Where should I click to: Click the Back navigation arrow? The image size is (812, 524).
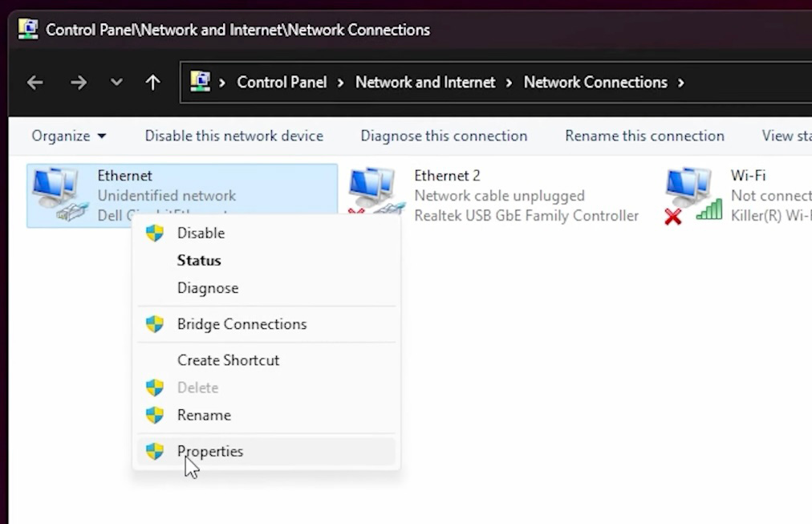click(35, 83)
